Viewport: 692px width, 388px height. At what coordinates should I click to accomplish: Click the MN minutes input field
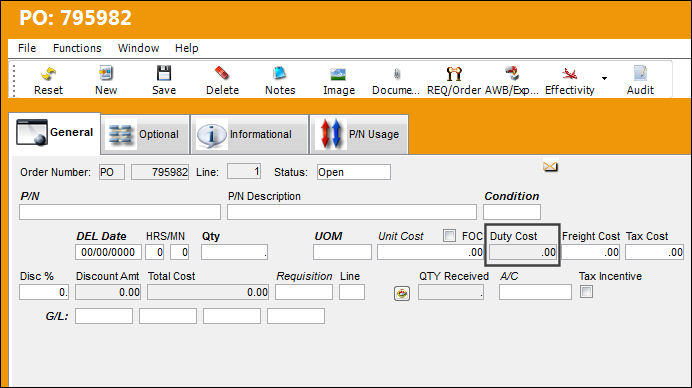(180, 252)
